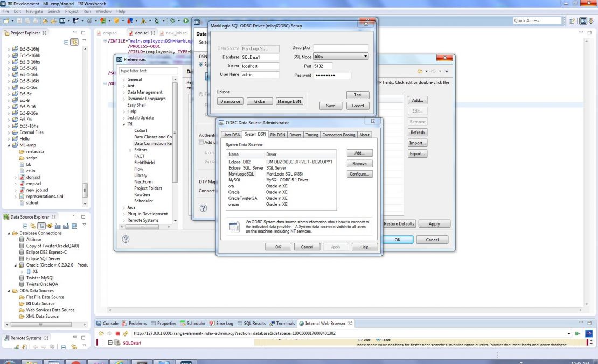The image size is (598, 364).
Task: Check the Add checkbox under Authentication
Action: (201, 142)
